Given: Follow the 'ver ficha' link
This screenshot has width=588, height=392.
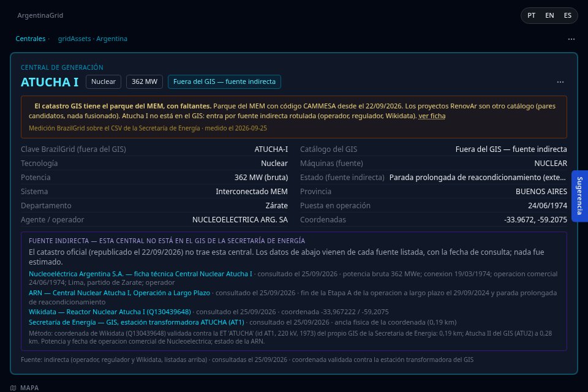Looking at the screenshot, I should click(x=432, y=116).
